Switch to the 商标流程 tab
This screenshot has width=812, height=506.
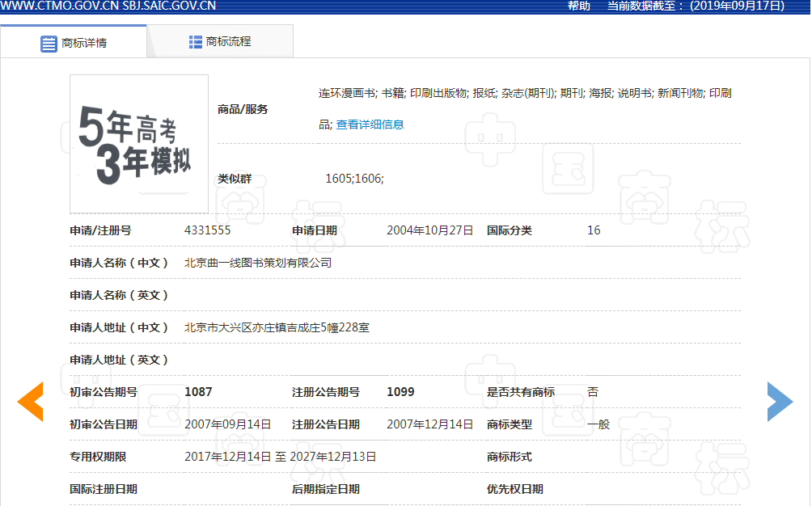pyautogui.click(x=220, y=41)
